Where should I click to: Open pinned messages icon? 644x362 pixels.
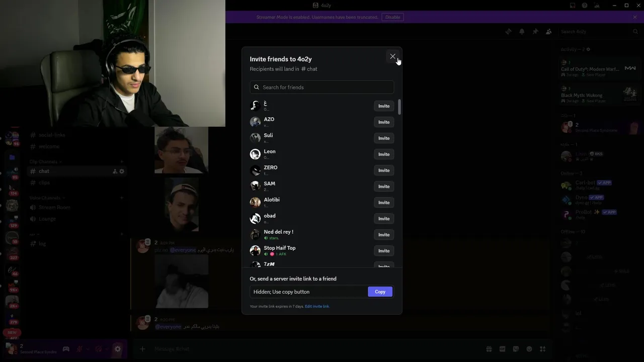535,31
